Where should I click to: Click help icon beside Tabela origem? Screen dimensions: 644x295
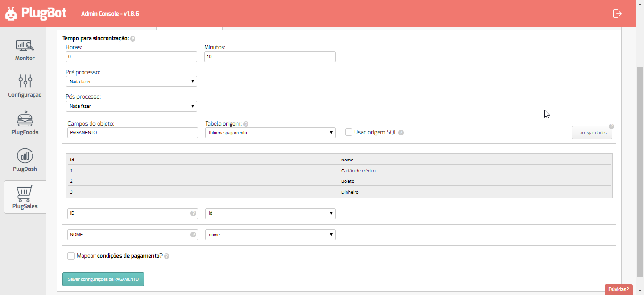[x=246, y=124]
